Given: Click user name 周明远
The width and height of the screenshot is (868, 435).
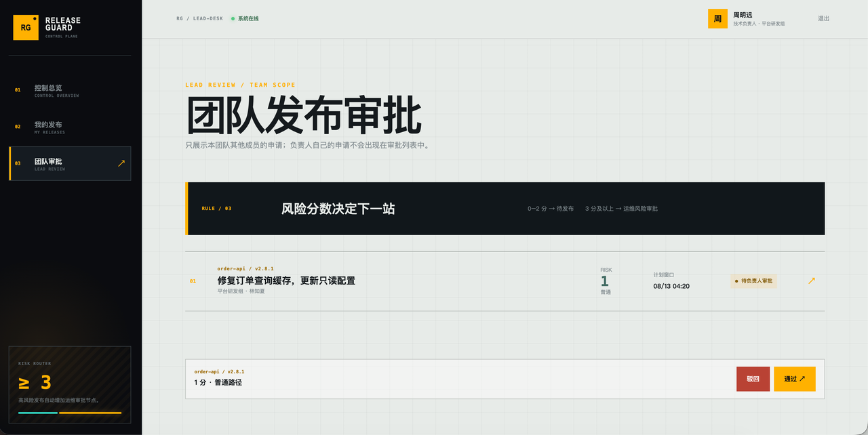Looking at the screenshot, I should pyautogui.click(x=743, y=14).
